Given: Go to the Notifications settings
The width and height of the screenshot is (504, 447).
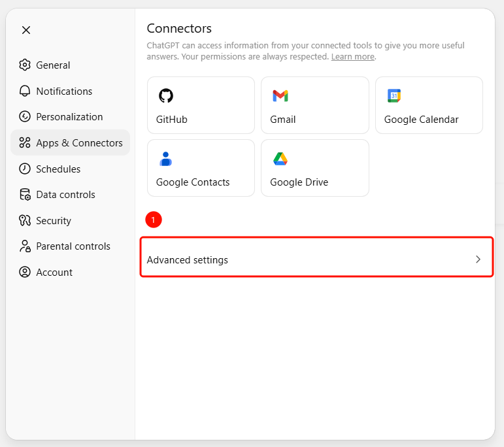Looking at the screenshot, I should (64, 91).
